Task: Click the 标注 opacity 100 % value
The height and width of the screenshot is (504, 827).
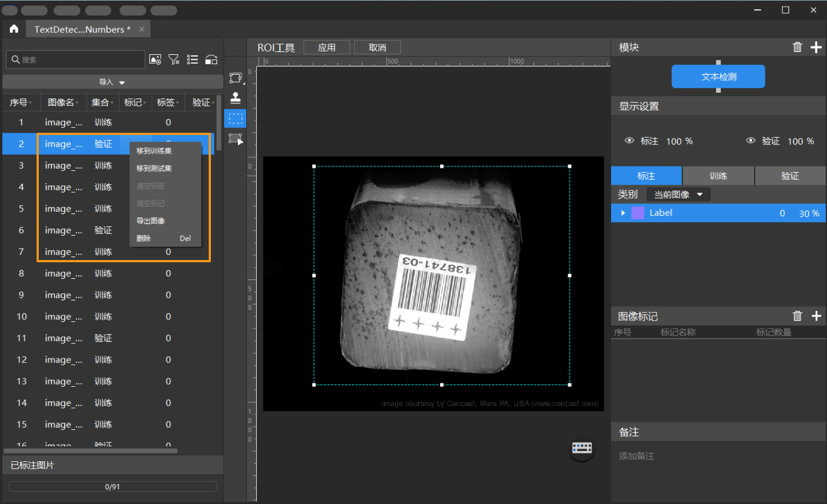Action: pos(679,141)
